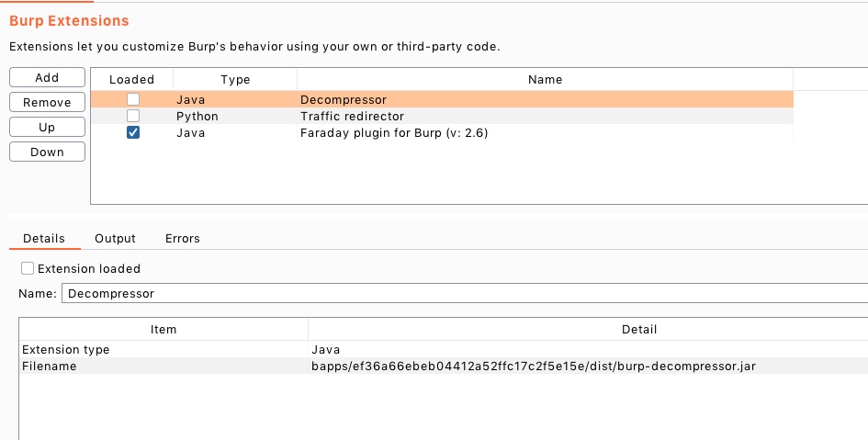Click the Add extension button

coord(47,77)
